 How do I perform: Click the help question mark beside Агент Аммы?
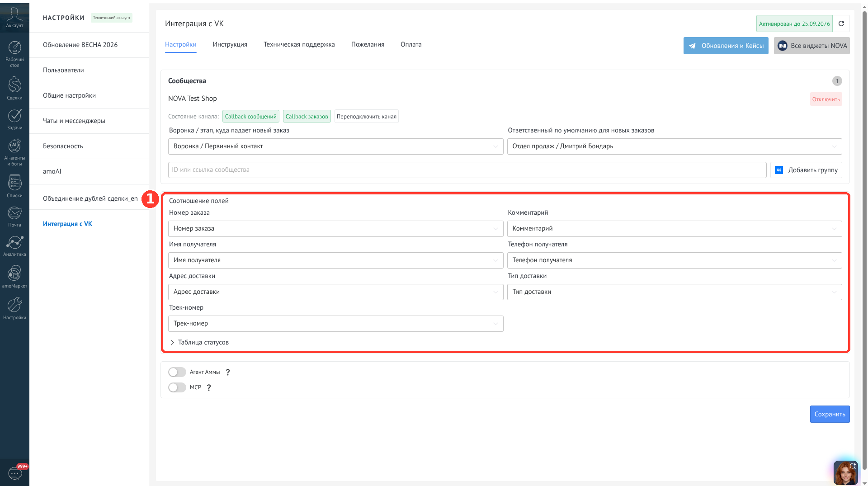[x=228, y=373]
